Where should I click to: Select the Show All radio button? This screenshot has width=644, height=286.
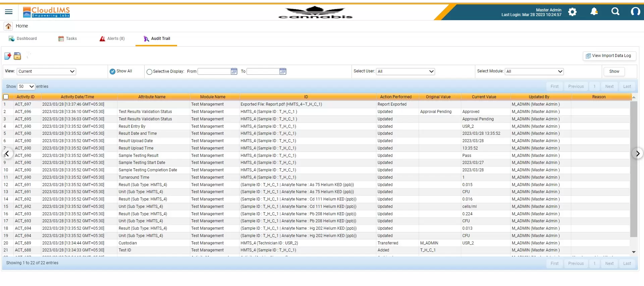113,71
